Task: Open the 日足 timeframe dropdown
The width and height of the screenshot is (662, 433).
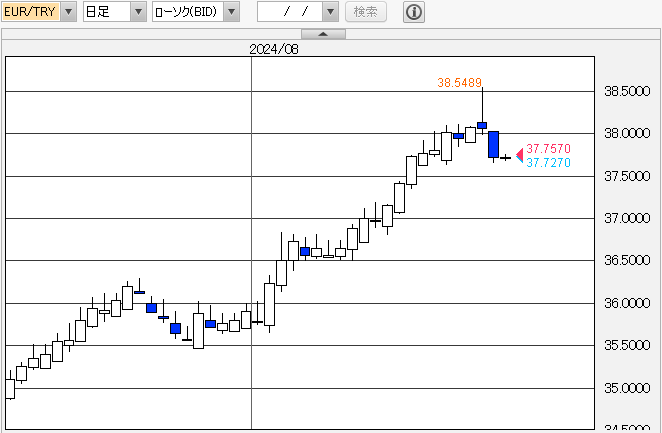Action: 138,12
